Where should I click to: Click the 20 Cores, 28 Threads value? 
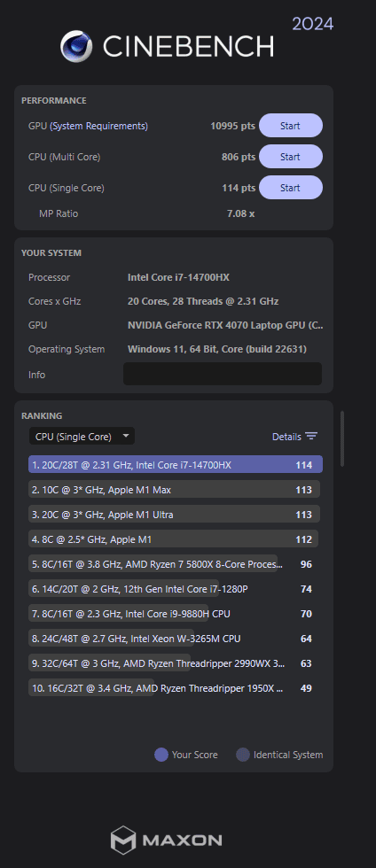pos(203,302)
